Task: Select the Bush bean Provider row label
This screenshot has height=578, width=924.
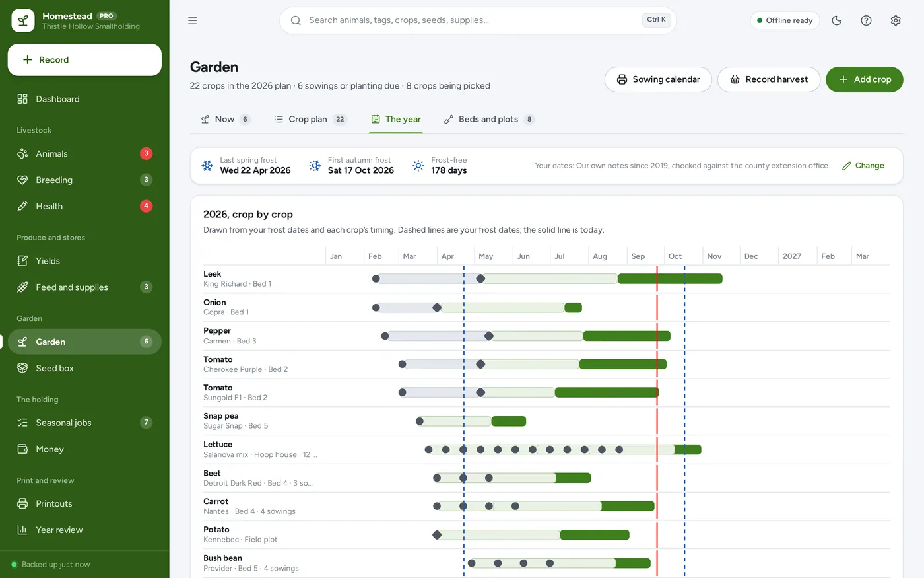Action: (251, 563)
